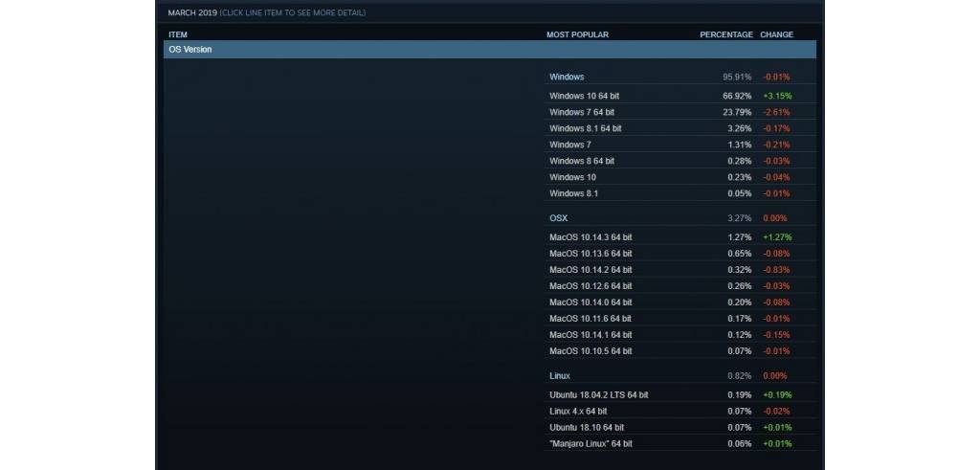Open the Ubuntu 18.04.2 LTS 64 bit row
Viewport: 980px width, 470px height.
[679, 394]
